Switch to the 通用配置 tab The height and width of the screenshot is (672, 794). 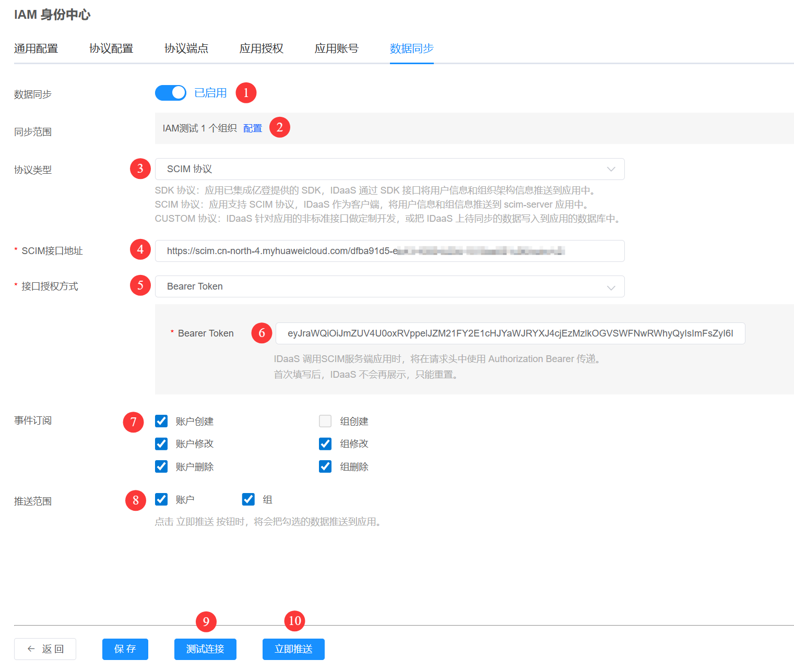[36, 49]
